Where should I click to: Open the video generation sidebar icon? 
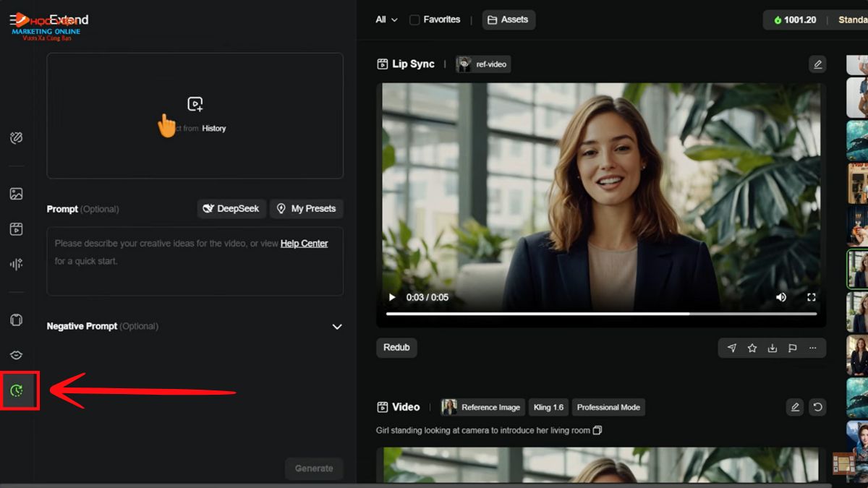(17, 229)
